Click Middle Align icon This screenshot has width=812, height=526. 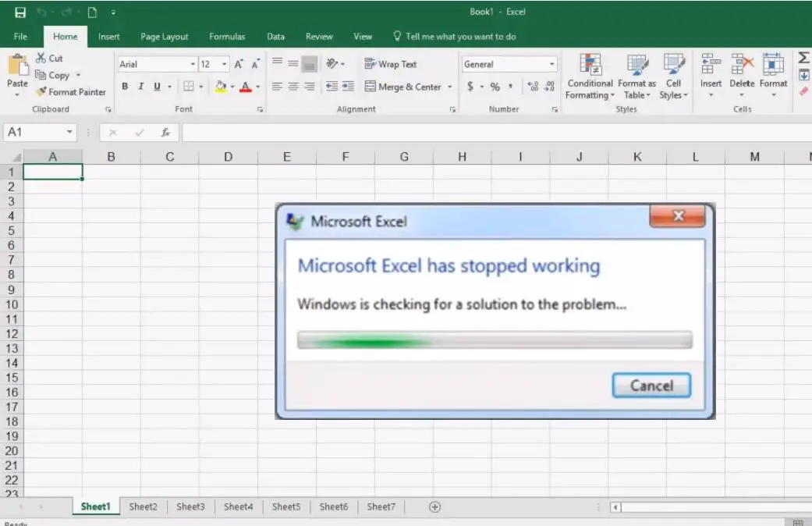(x=293, y=63)
